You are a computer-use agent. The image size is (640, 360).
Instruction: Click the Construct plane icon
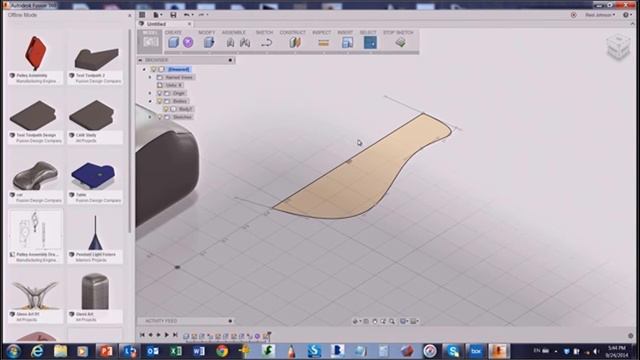(295, 42)
